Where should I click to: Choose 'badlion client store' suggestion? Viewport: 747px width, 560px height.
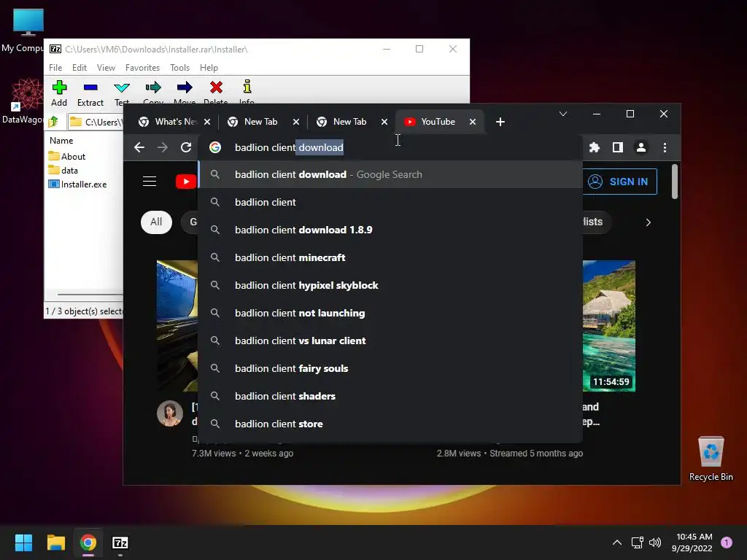[391, 424]
